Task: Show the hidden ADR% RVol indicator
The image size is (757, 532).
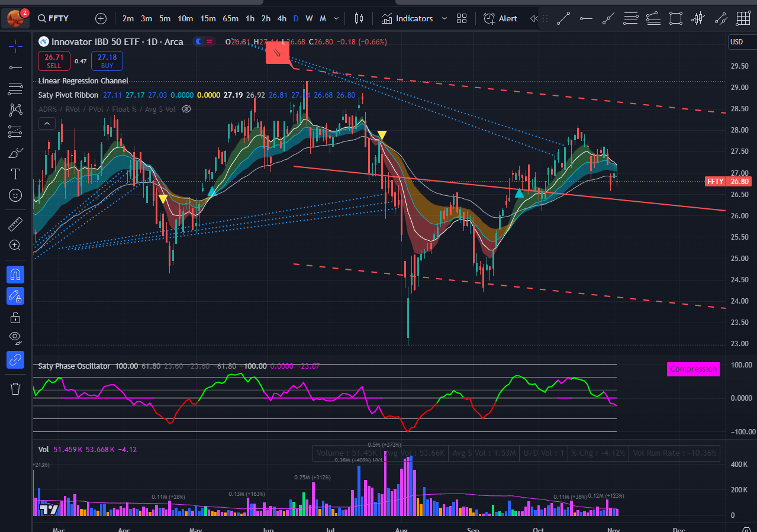Action: pos(186,109)
